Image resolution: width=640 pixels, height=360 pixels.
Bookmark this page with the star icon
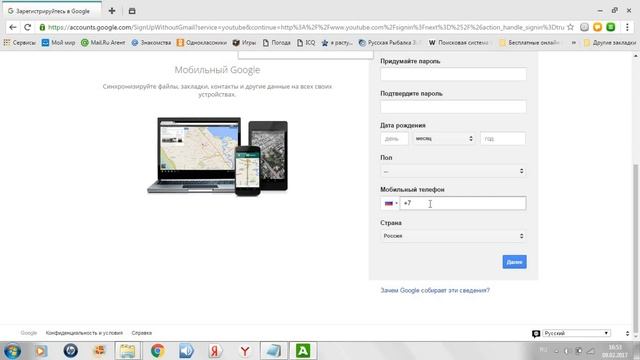[570, 27]
